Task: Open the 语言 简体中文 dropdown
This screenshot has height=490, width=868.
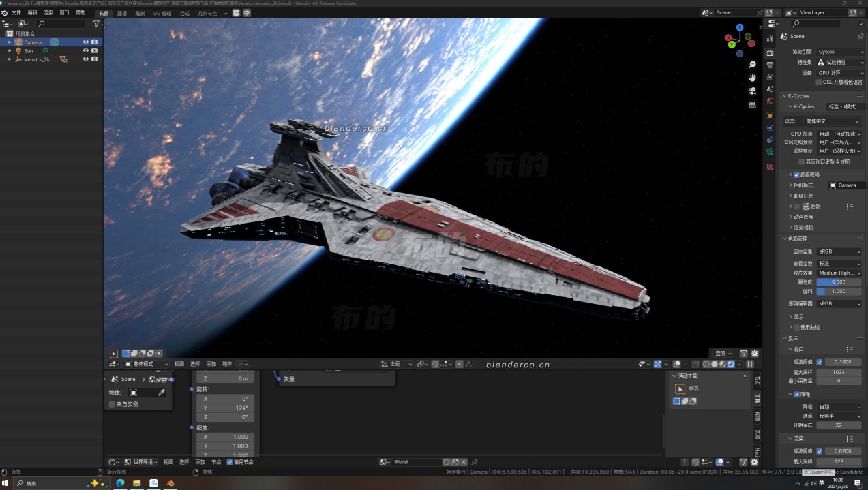Action: (832, 121)
